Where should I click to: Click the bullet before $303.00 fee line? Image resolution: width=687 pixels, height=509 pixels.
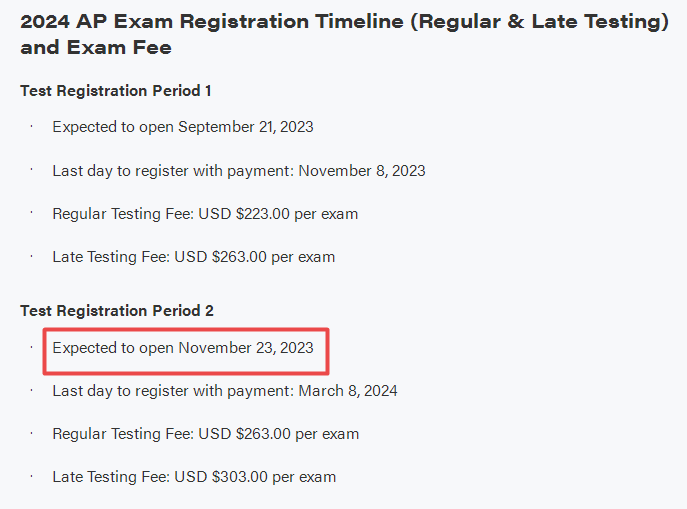(x=32, y=475)
